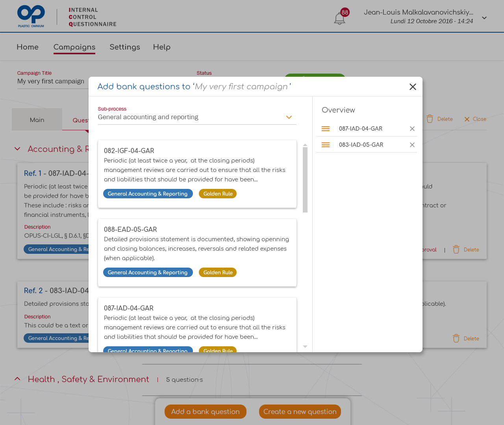Open the notifications bell with 88 badge
The height and width of the screenshot is (425, 504).
coord(340,18)
